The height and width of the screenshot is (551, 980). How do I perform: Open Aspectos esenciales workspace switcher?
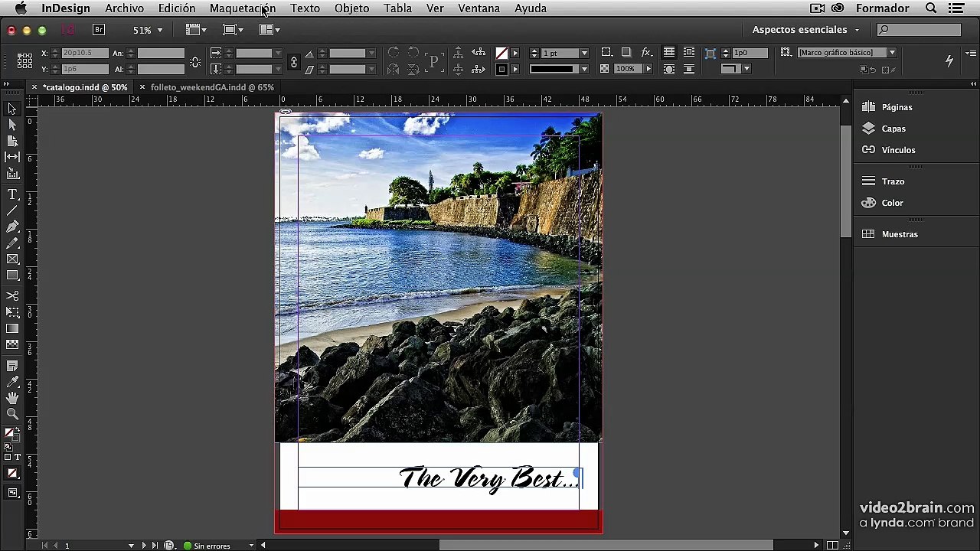(x=805, y=30)
